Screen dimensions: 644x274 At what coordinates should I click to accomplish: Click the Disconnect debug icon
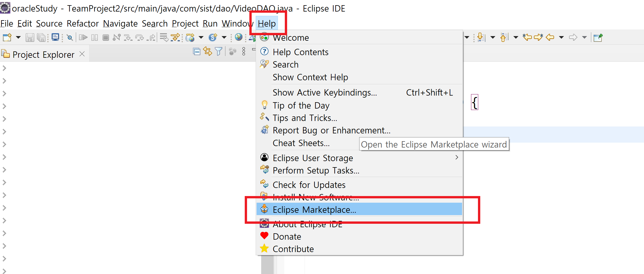(117, 37)
